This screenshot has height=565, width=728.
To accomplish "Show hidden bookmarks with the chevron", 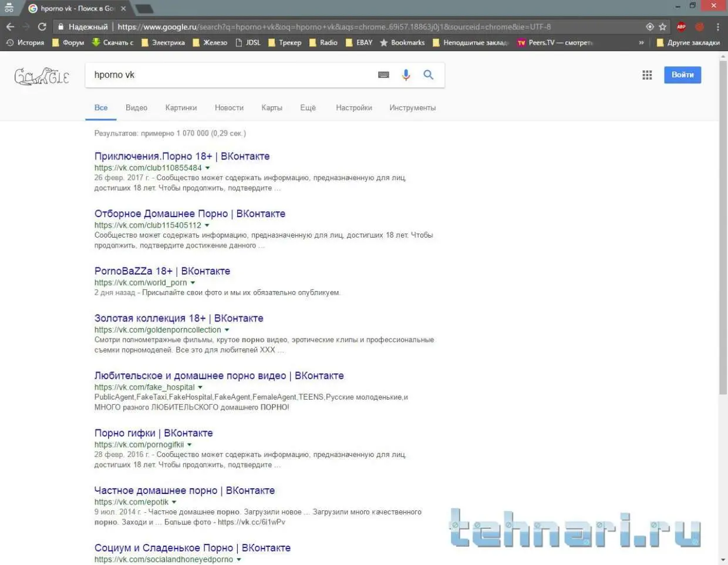I will pos(641,42).
